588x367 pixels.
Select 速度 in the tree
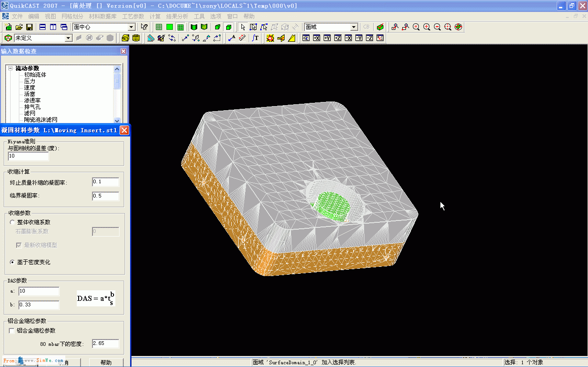[x=29, y=87]
